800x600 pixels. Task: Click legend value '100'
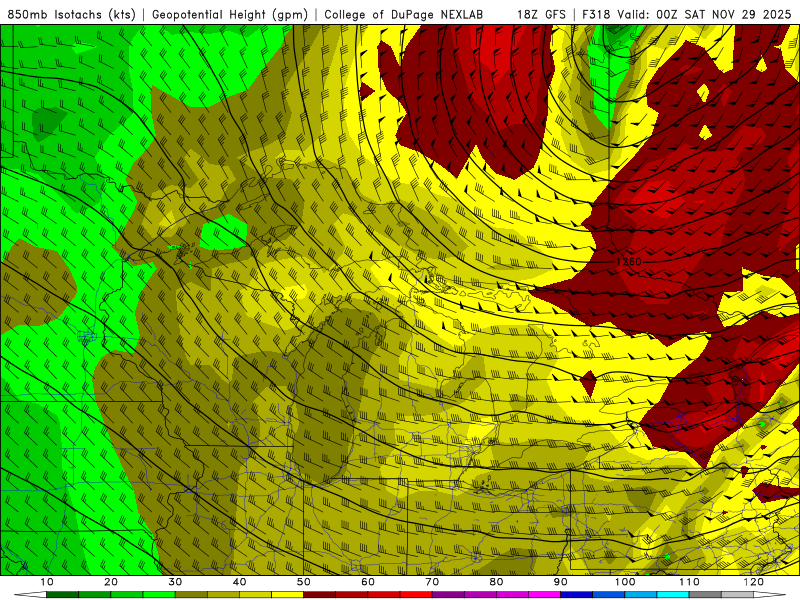coord(624,582)
